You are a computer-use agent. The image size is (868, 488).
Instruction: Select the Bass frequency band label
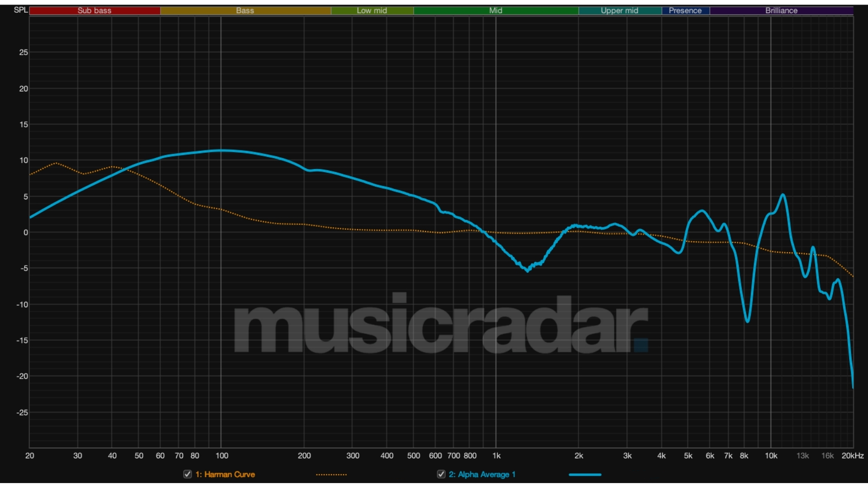(x=245, y=10)
